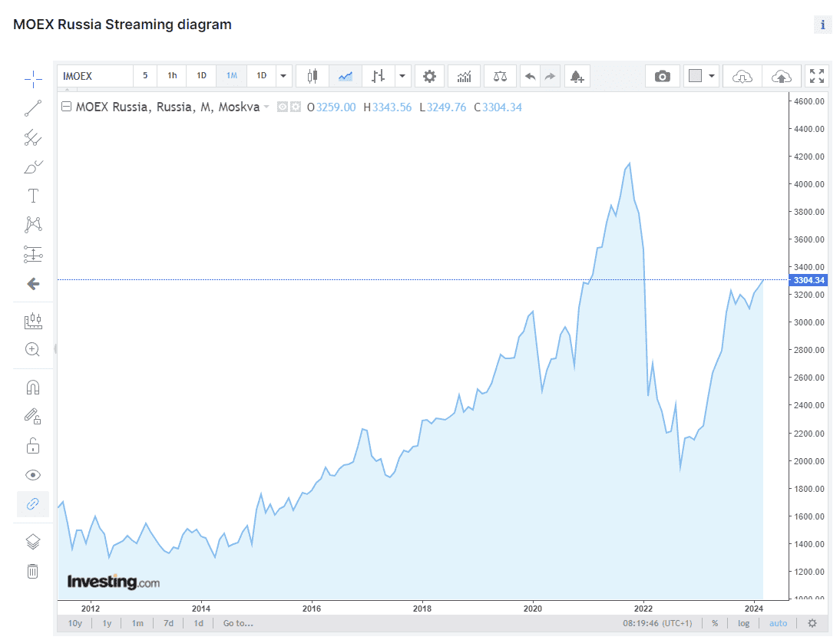This screenshot has width=840, height=640.
Task: Open the bar style dropdown arrow
Action: pos(402,76)
